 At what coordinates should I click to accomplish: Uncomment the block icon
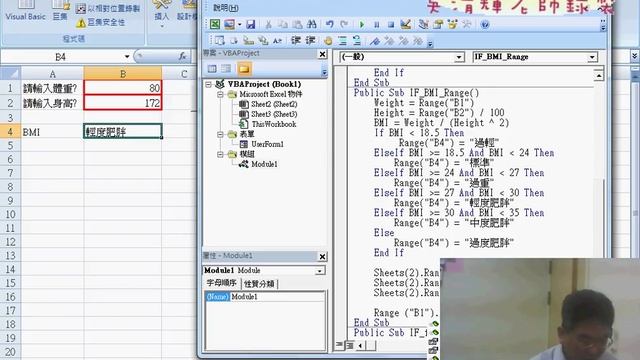(x=357, y=40)
